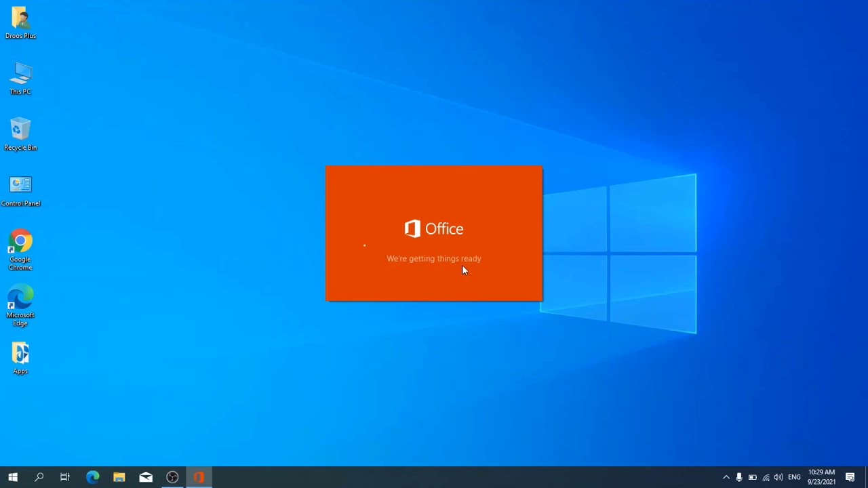This screenshot has height=488, width=868.
Task: Click the ENG input language indicator
Action: [794, 477]
